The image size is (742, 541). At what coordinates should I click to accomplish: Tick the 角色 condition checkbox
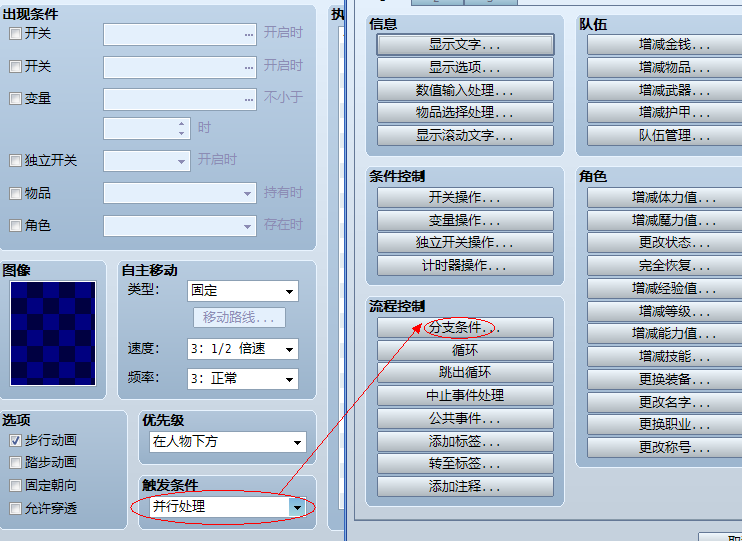[16, 225]
